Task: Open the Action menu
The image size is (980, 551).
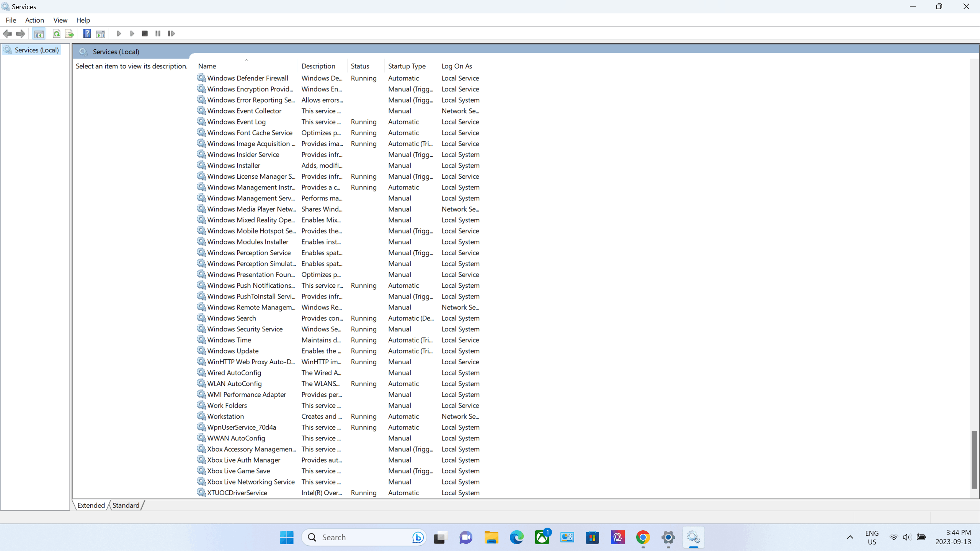Action: tap(34, 20)
